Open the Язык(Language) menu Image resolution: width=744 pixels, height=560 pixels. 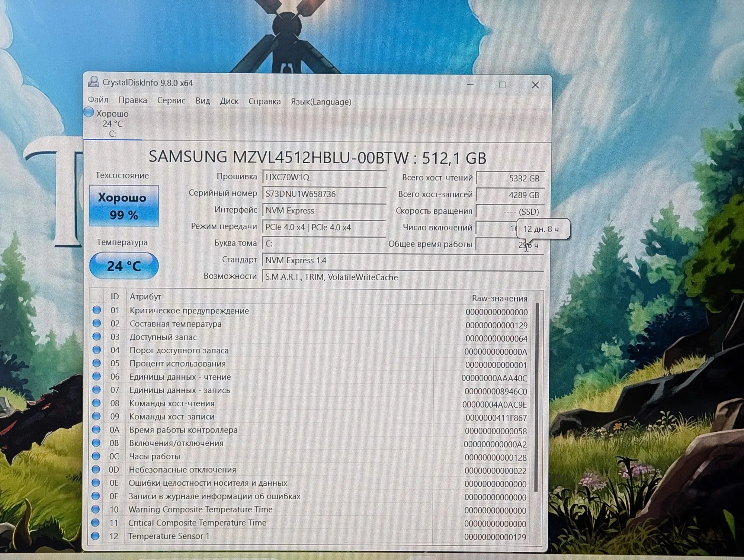321,102
